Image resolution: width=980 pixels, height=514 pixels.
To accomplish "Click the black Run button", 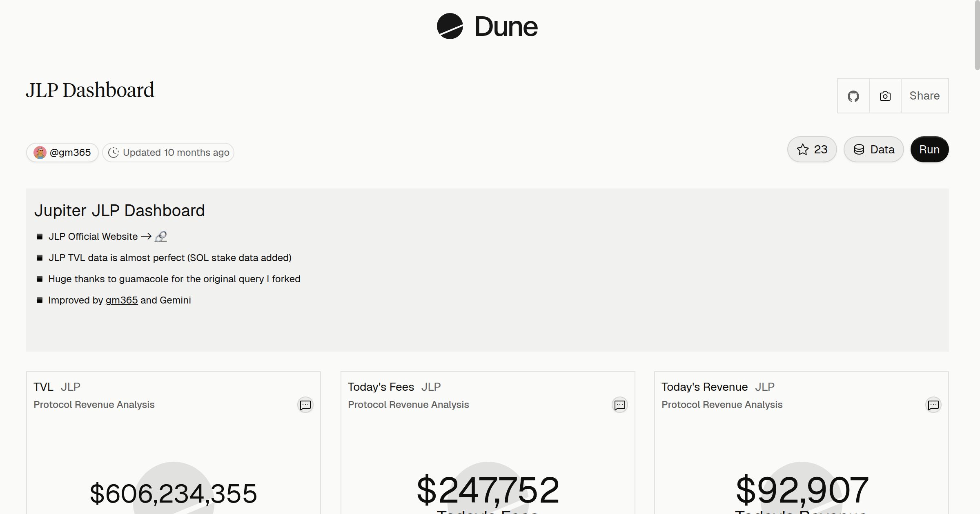I will coord(929,149).
